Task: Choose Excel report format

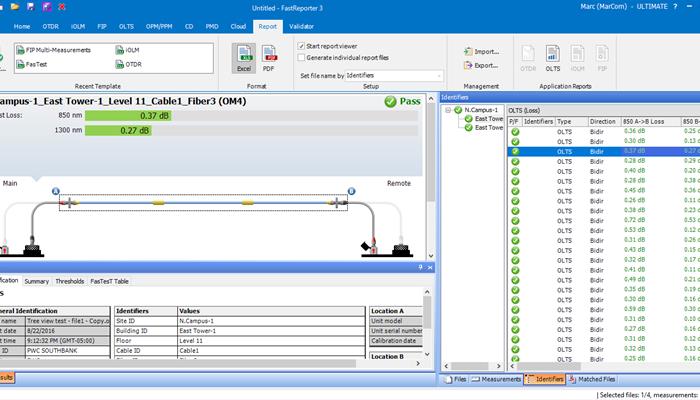Action: (x=244, y=58)
